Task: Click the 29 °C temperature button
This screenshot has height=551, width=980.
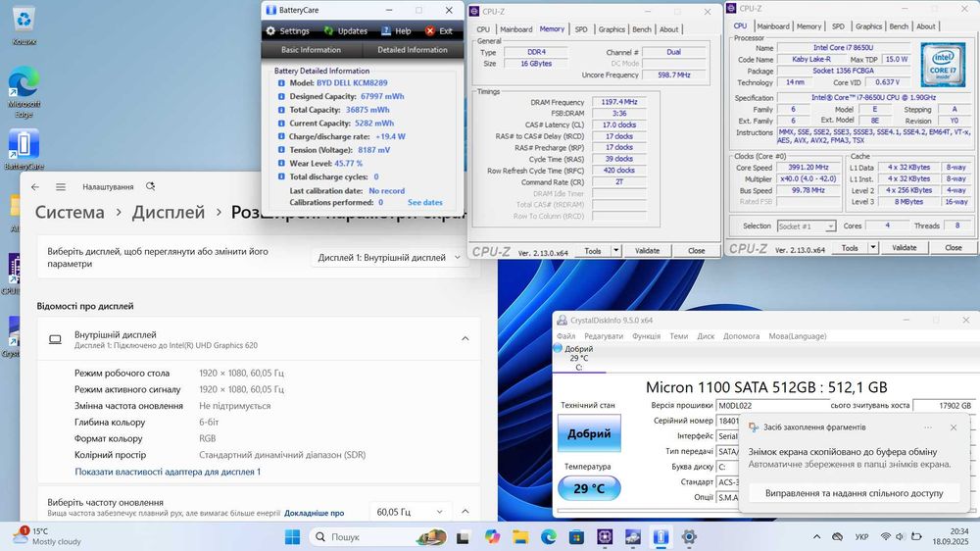Action: point(589,488)
